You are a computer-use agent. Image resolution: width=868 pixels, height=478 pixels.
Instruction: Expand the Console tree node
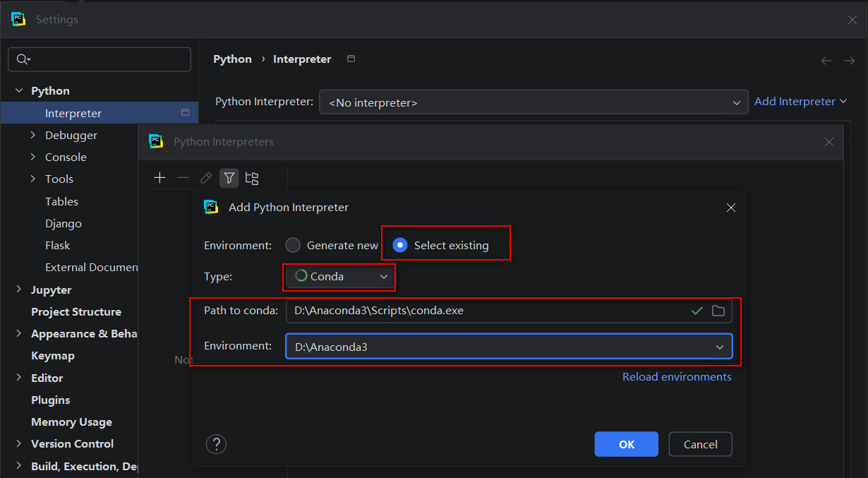[x=33, y=157]
